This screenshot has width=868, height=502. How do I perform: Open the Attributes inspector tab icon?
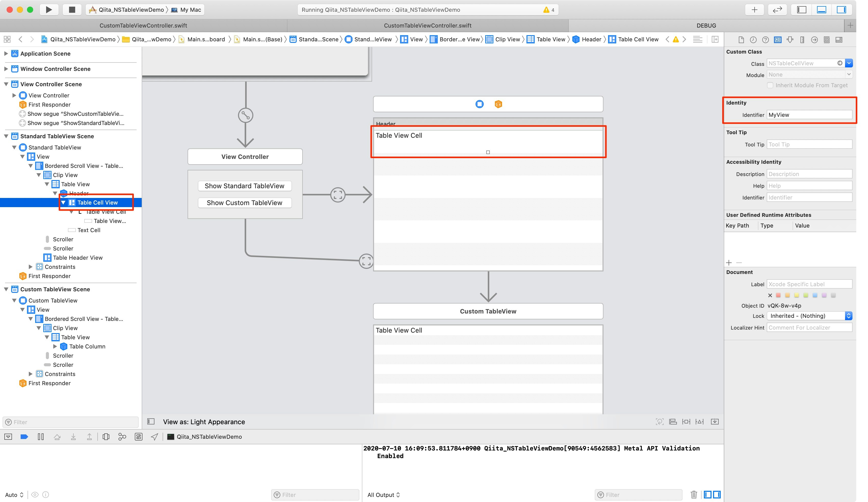click(x=790, y=40)
